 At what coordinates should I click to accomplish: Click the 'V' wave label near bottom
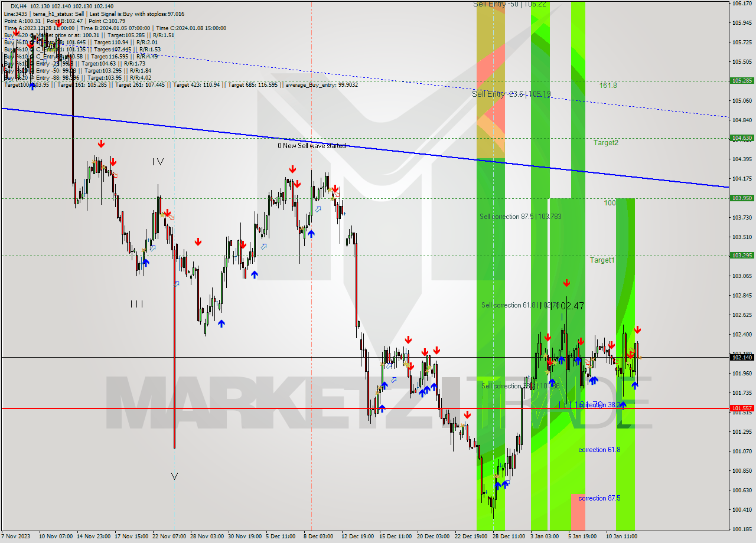coord(174,476)
